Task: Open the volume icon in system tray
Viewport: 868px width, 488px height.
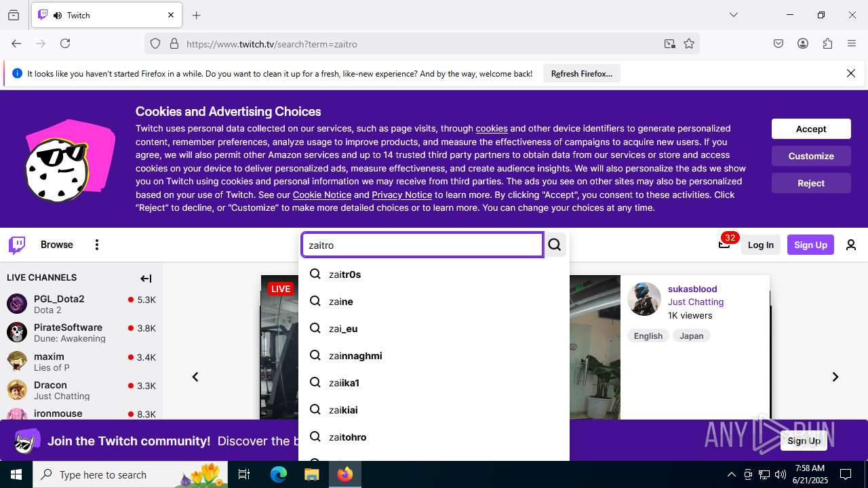Action: click(x=781, y=474)
